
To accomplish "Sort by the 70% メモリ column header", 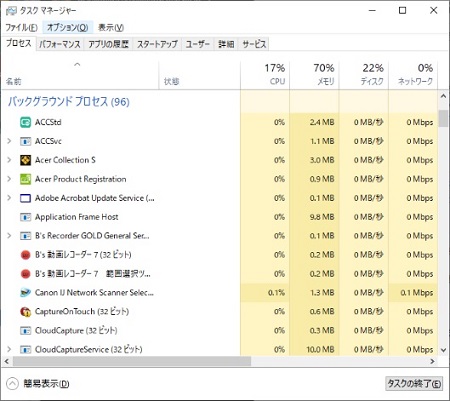I will tap(314, 75).
